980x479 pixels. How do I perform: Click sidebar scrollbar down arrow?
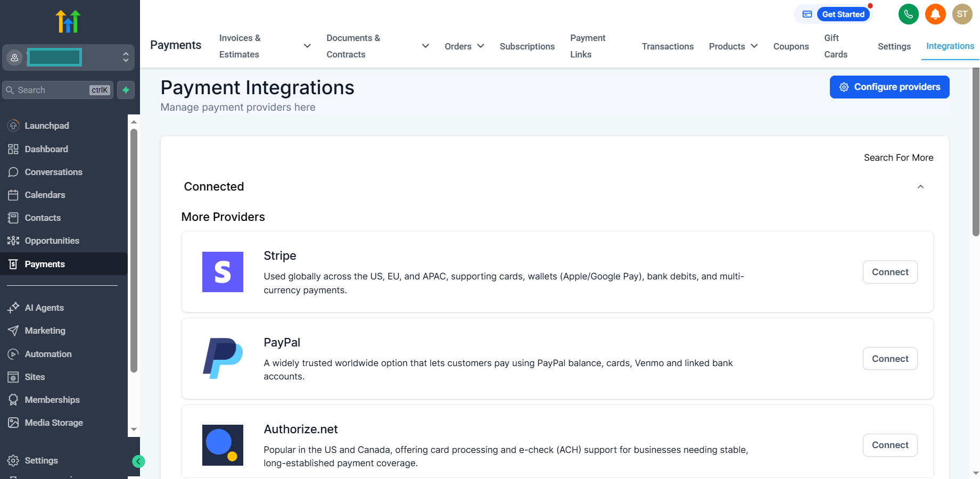pos(134,430)
